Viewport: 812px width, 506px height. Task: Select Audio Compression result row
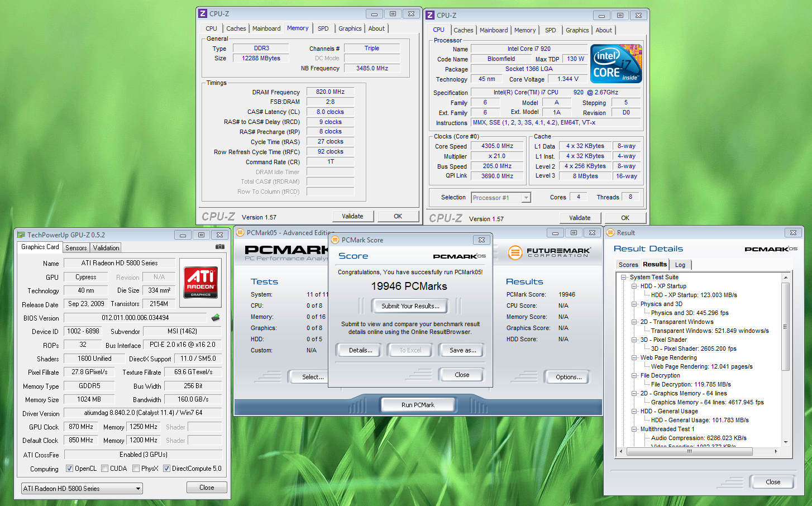tap(699, 438)
